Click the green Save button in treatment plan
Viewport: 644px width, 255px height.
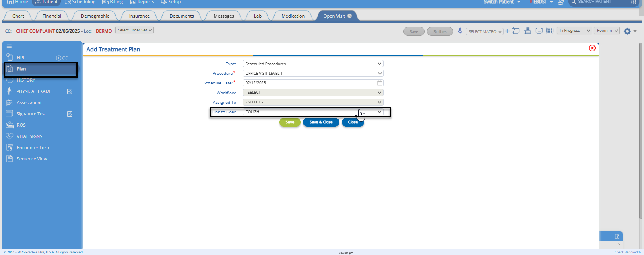(x=290, y=122)
